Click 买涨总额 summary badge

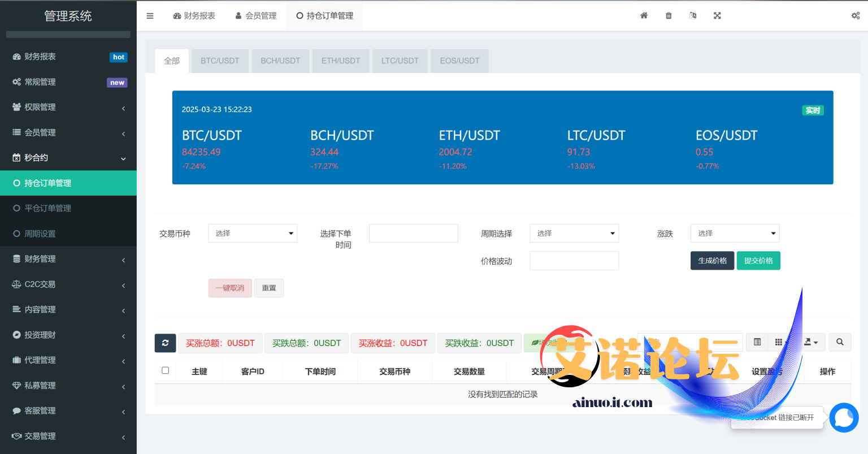pos(220,343)
